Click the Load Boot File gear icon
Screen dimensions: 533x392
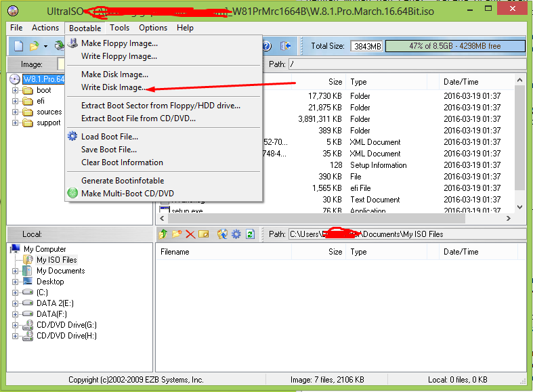click(x=72, y=136)
